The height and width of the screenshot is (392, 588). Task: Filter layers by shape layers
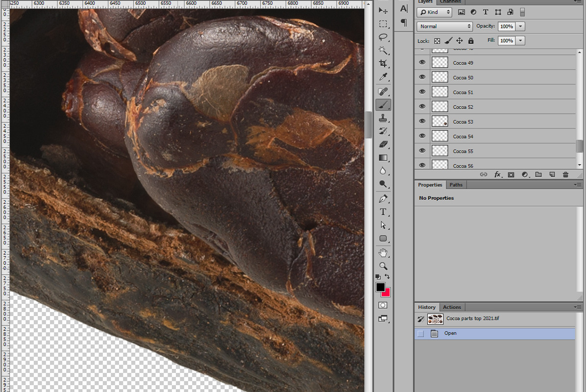(x=498, y=12)
